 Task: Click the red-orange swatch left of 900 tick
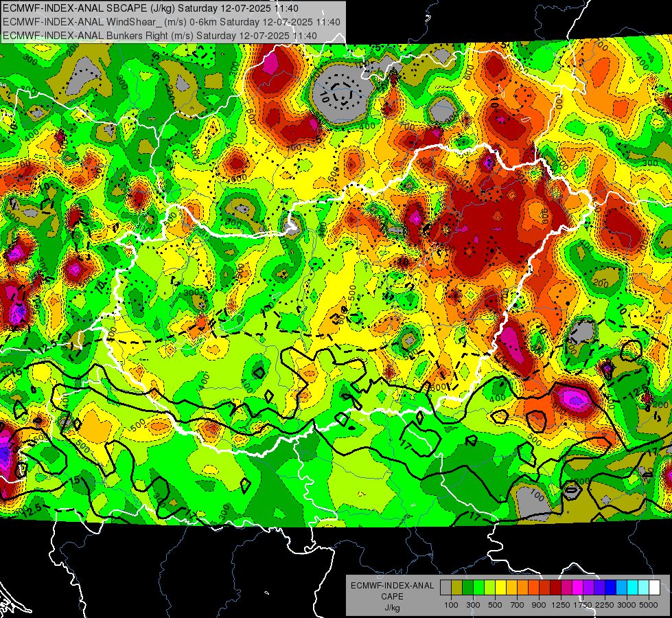pyautogui.click(x=533, y=587)
